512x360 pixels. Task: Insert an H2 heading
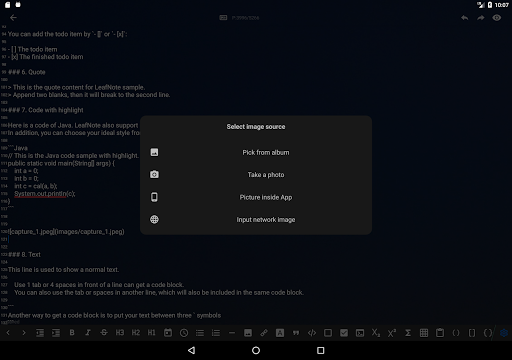pos(136,333)
